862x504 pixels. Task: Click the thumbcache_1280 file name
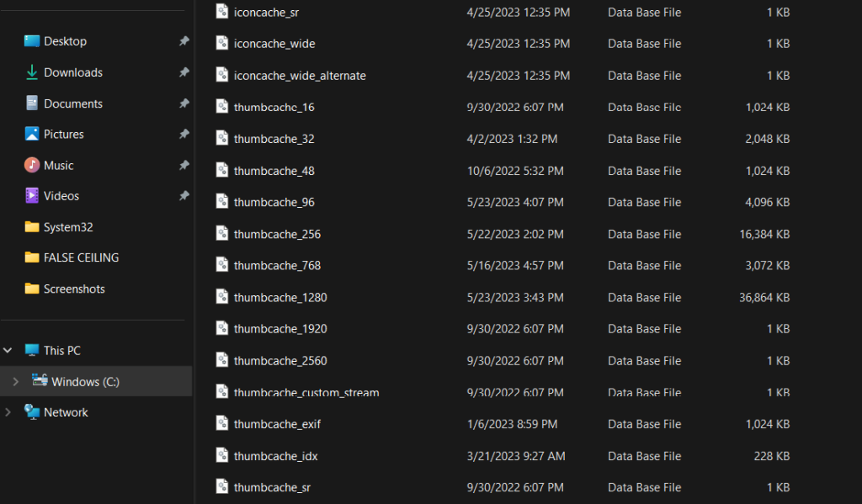pos(280,297)
